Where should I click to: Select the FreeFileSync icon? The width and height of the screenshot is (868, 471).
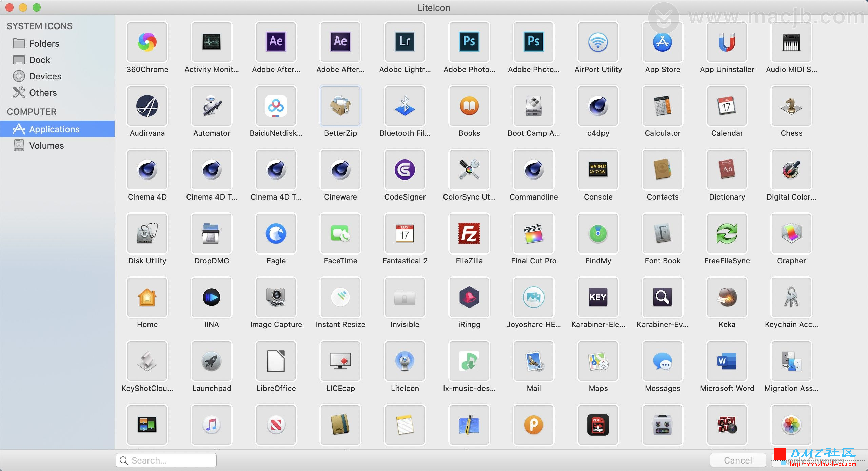tap(727, 233)
